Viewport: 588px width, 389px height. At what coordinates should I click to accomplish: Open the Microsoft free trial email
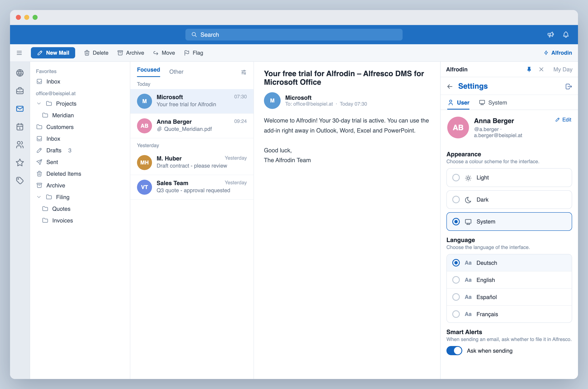(x=192, y=101)
